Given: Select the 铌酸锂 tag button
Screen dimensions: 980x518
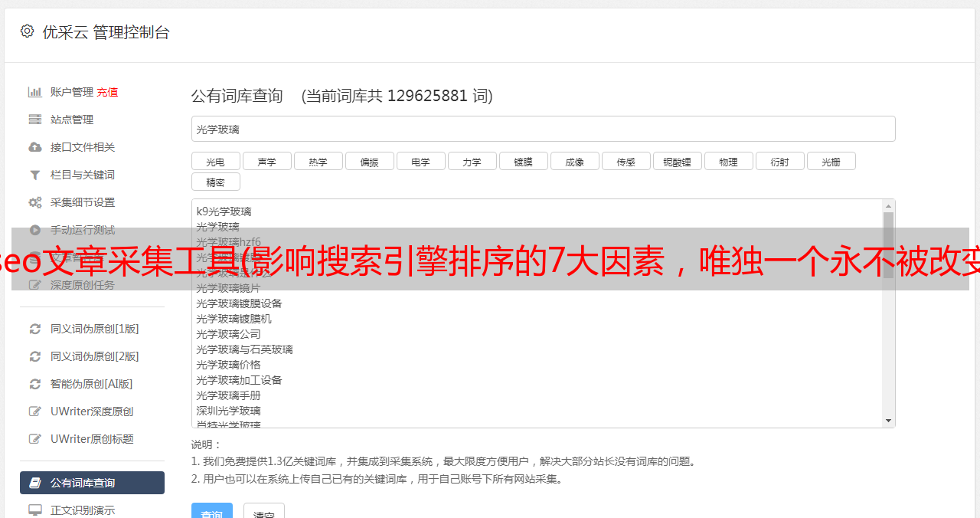Looking at the screenshot, I should 677,161.
